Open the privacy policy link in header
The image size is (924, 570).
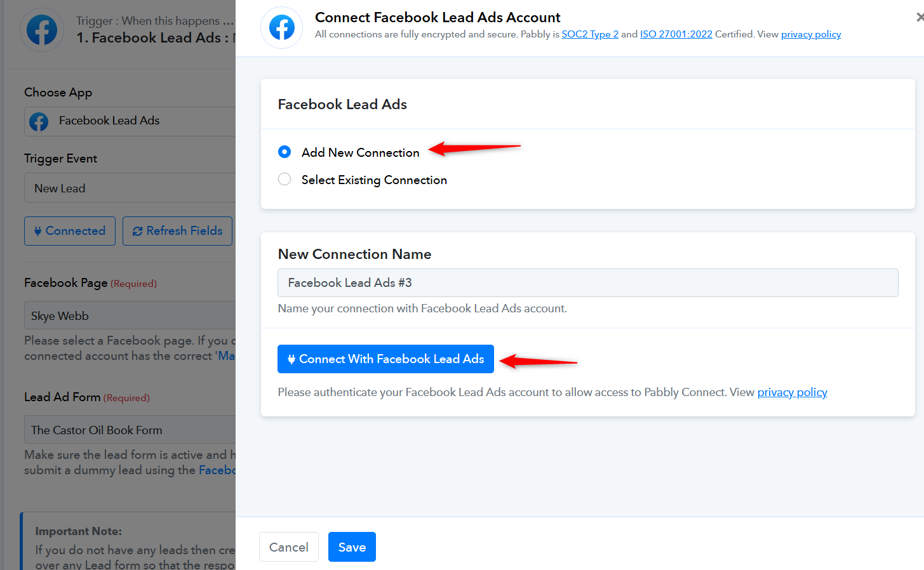811,34
